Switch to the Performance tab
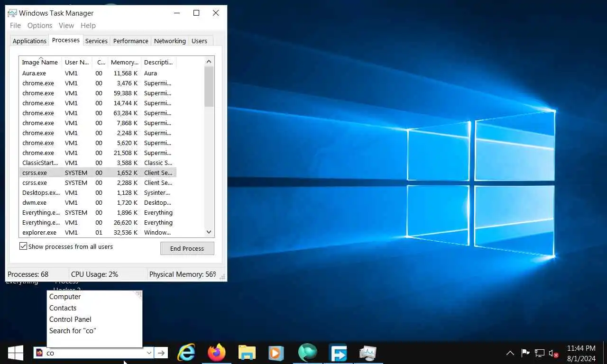Viewport: 607px width, 364px height. coord(131,41)
